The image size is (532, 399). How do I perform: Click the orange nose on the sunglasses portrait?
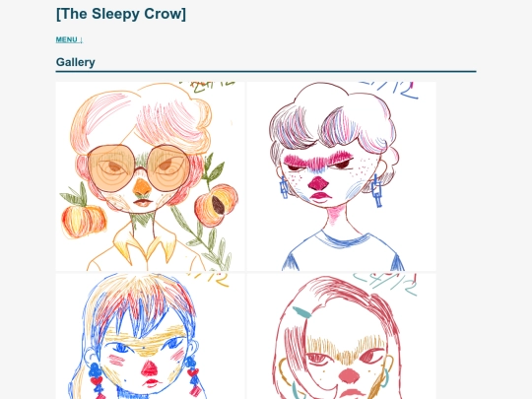pyautogui.click(x=142, y=186)
